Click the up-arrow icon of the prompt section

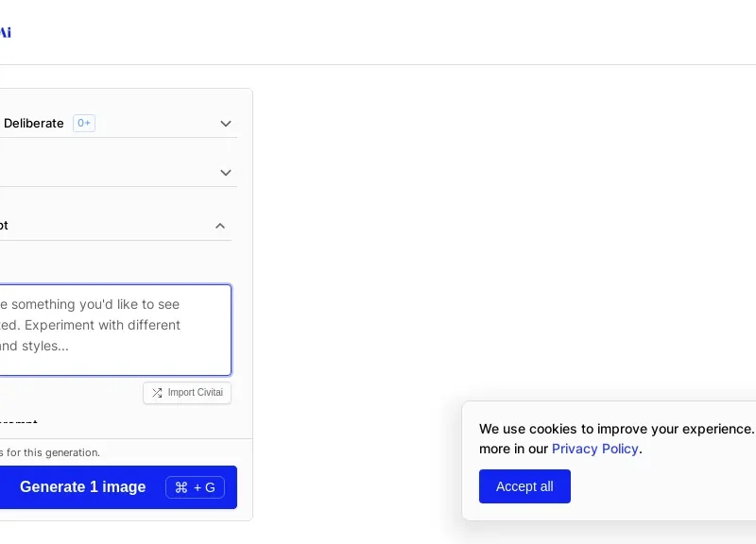point(220,226)
